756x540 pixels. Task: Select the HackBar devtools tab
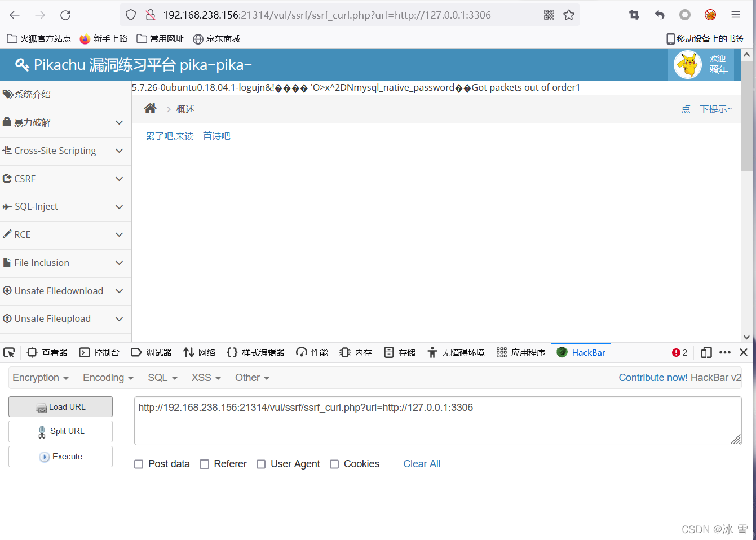point(581,352)
